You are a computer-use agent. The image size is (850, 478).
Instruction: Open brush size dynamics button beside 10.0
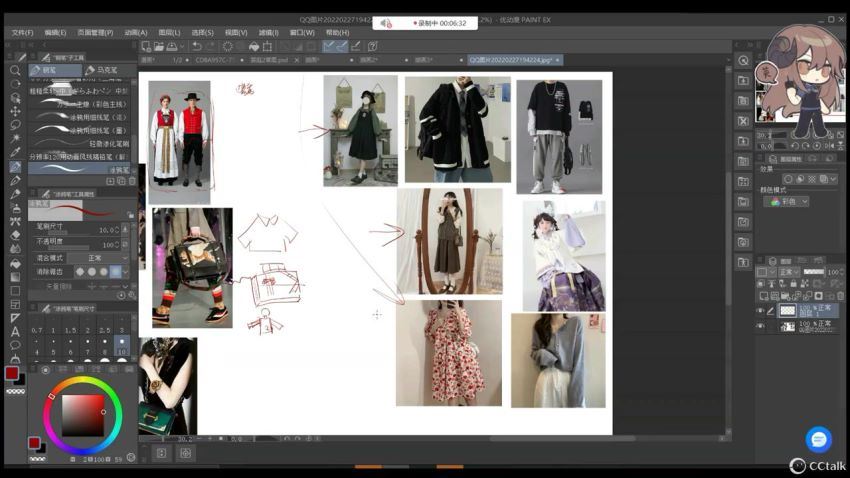coord(125,229)
